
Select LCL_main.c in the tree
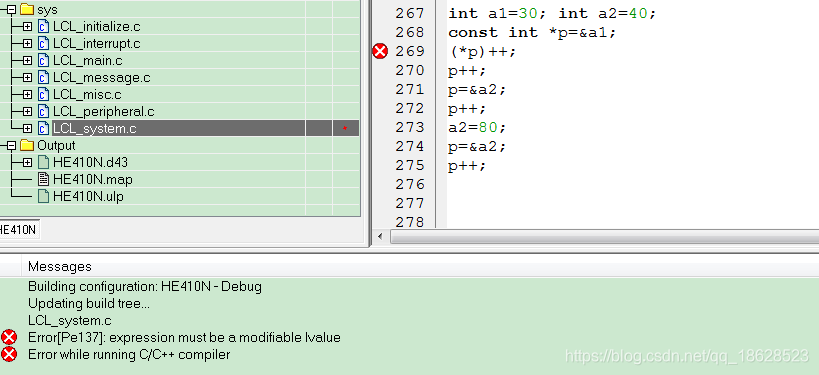(x=88, y=61)
